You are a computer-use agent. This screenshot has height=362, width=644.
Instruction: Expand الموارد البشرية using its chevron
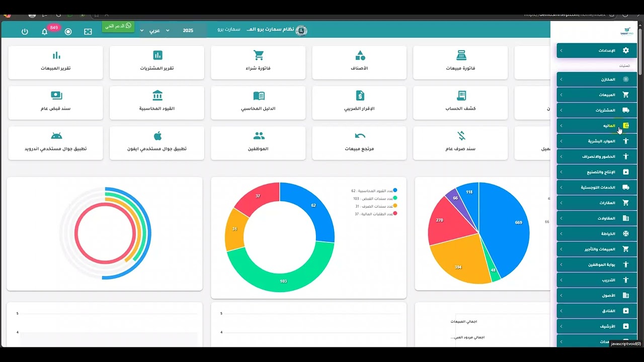tap(561, 141)
